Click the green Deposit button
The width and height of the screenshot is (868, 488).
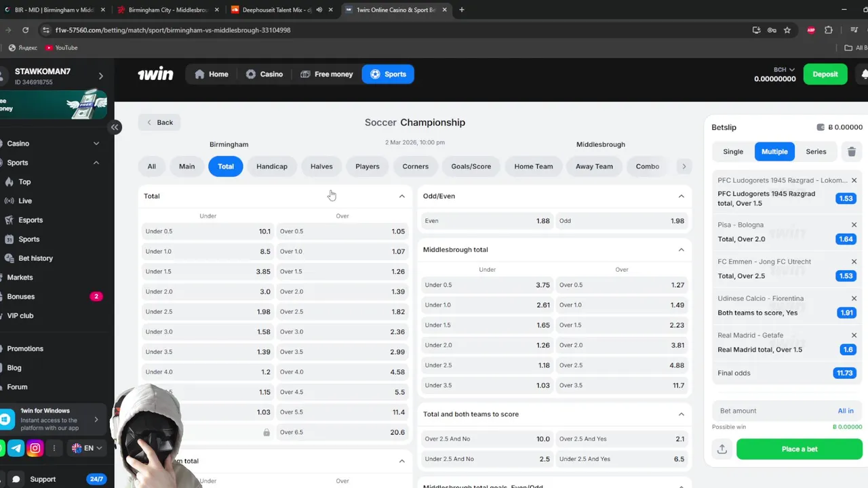[x=825, y=75]
